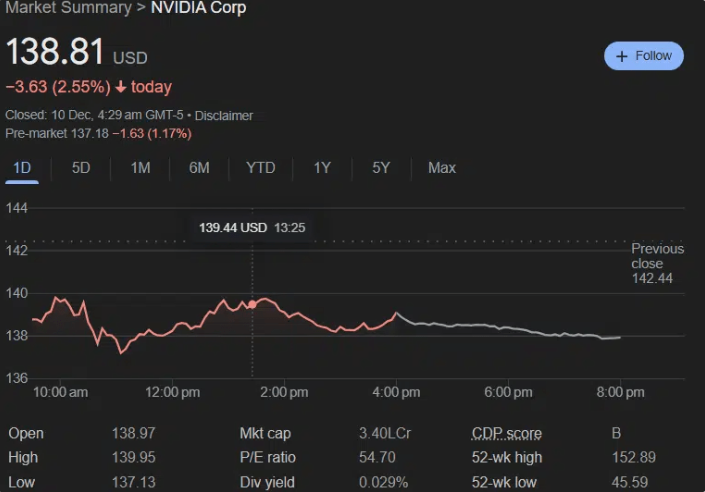Switch to the 5D range tab
The height and width of the screenshot is (492, 705).
point(81,168)
